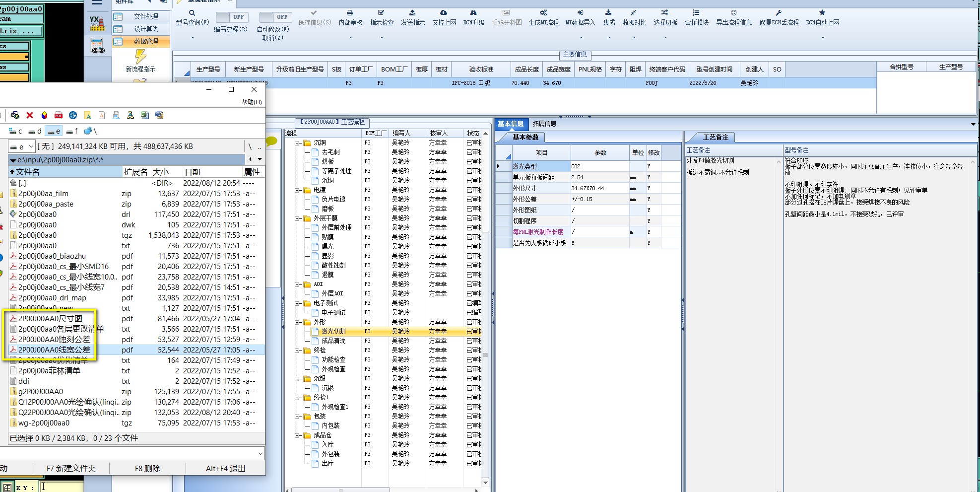Open 新流程指示 lightning icon in sidebar
The width and height of the screenshot is (980, 492).
(140, 56)
